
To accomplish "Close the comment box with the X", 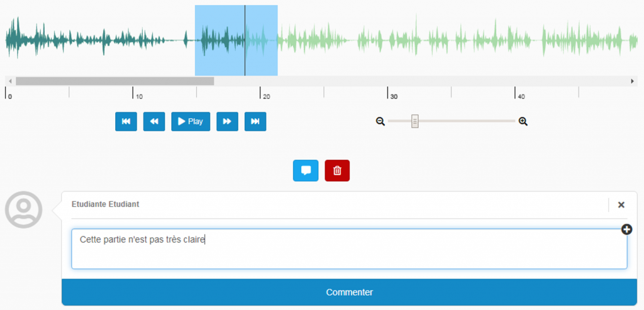I will (x=621, y=204).
